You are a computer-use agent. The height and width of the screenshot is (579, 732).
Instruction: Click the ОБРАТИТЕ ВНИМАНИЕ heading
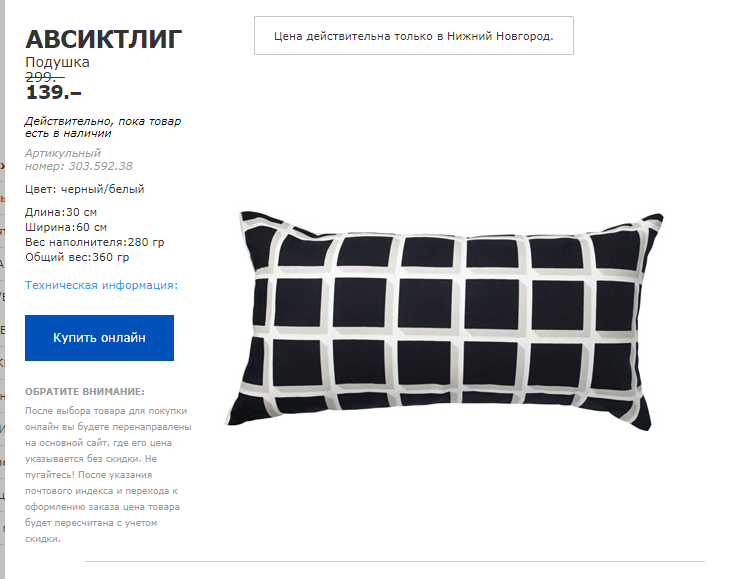pos(85,392)
